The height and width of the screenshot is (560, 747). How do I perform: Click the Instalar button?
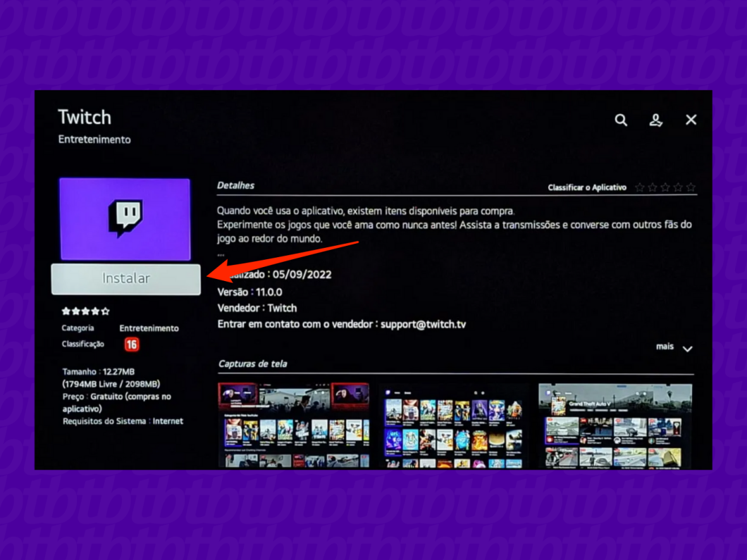click(125, 278)
